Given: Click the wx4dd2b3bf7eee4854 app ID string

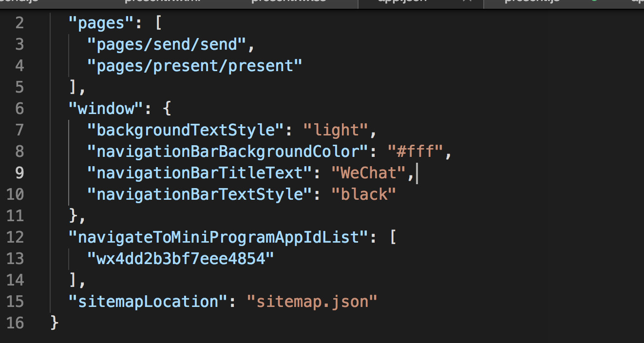Looking at the screenshot, I should (x=180, y=259).
